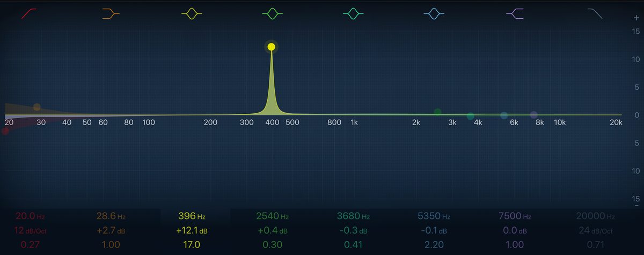Screen dimensions: 644x255
Task: Click the -0.1 dB gain value
Action: point(434,231)
